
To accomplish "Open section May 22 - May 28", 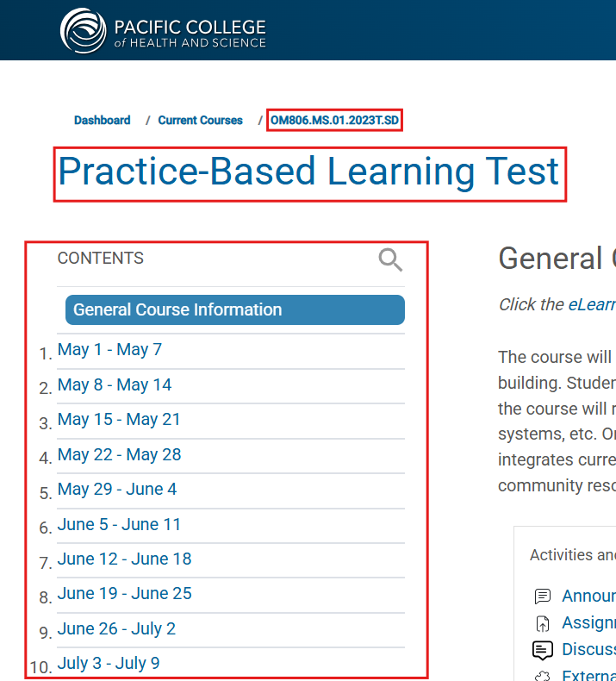I will pos(120,455).
